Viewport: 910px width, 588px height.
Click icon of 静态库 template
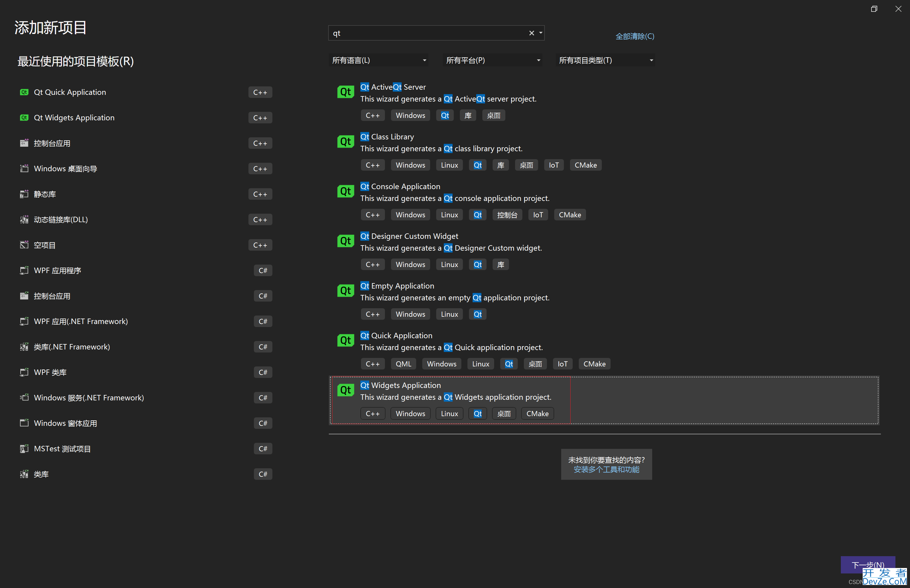[x=24, y=194]
